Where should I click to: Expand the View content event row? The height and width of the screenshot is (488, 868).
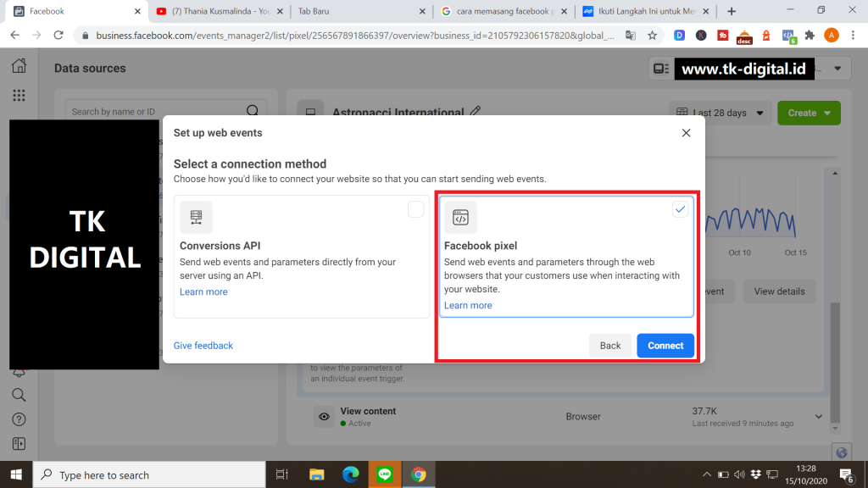point(818,417)
